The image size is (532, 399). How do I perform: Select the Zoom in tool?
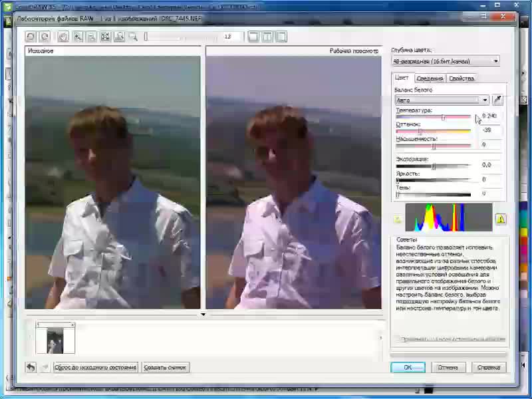[78, 37]
